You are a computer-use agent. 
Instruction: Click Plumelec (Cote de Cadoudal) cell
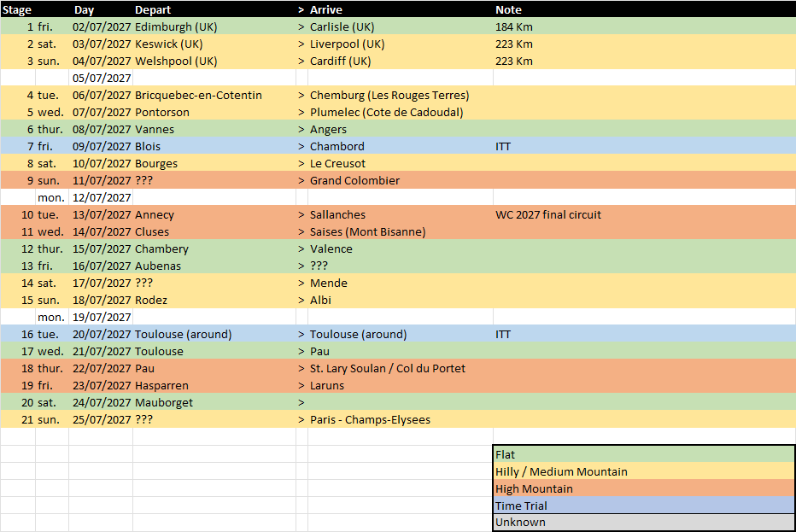pyautogui.click(x=400, y=112)
